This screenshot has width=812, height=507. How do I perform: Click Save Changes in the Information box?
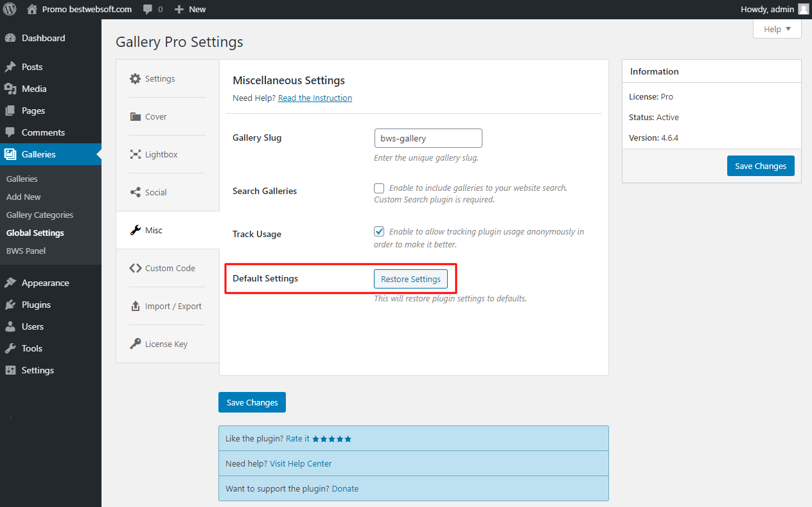(x=761, y=166)
